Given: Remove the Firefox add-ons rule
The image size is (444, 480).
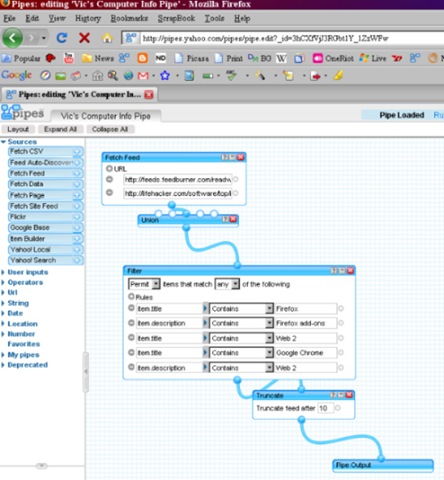Looking at the screenshot, I should point(131,323).
